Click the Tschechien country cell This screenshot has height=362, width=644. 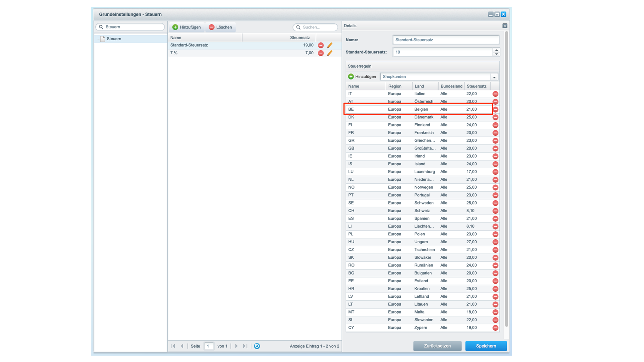click(425, 250)
